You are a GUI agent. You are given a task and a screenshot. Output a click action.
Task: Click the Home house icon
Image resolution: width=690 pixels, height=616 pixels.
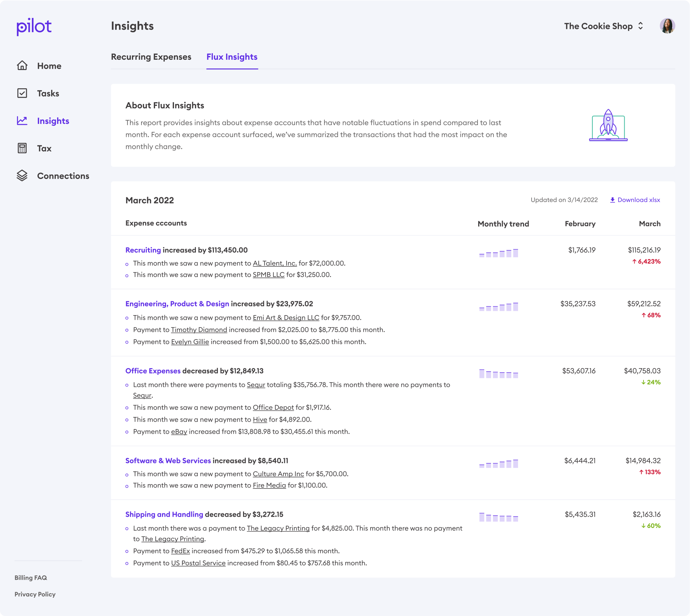[x=22, y=65]
